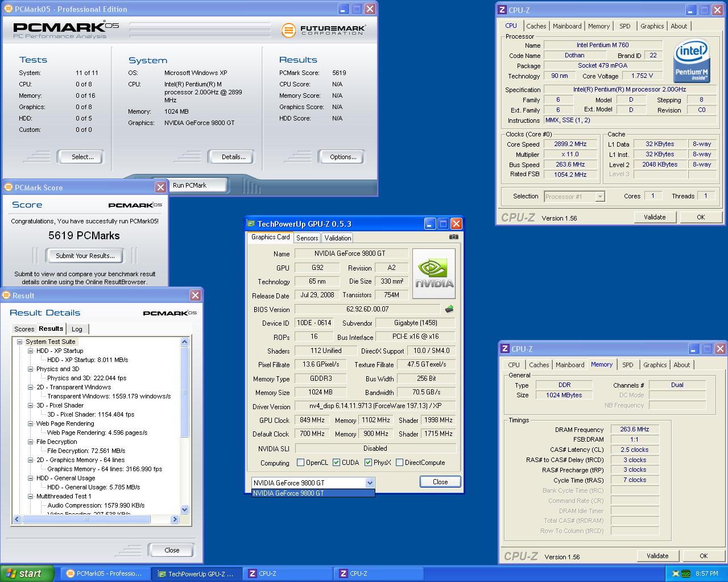Viewport: 728px width, 582px height.
Task: Collapse the Physics and 3D node
Action: (x=31, y=369)
